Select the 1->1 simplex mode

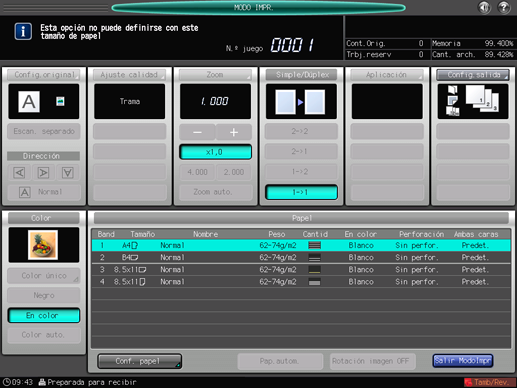point(301,192)
